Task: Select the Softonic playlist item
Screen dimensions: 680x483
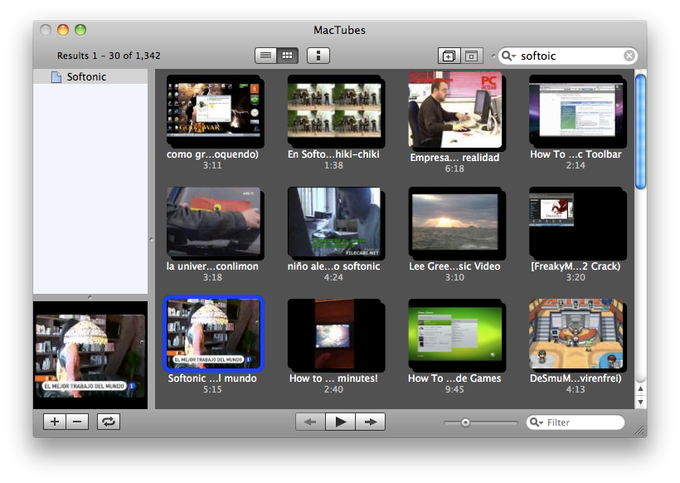Action: coord(90,77)
